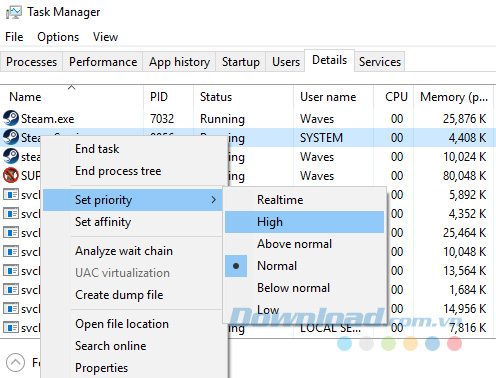Image resolution: width=496 pixels, height=378 pixels.
Task: Switch to Processes tab
Action: pyautogui.click(x=32, y=62)
